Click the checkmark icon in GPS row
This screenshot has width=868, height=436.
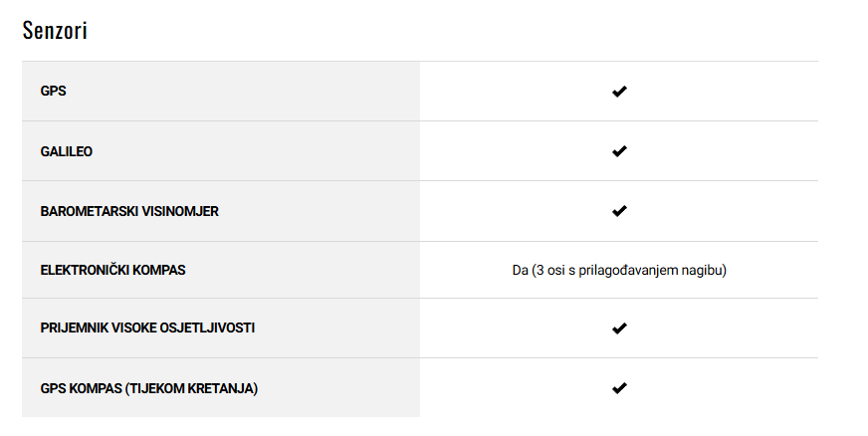619,92
